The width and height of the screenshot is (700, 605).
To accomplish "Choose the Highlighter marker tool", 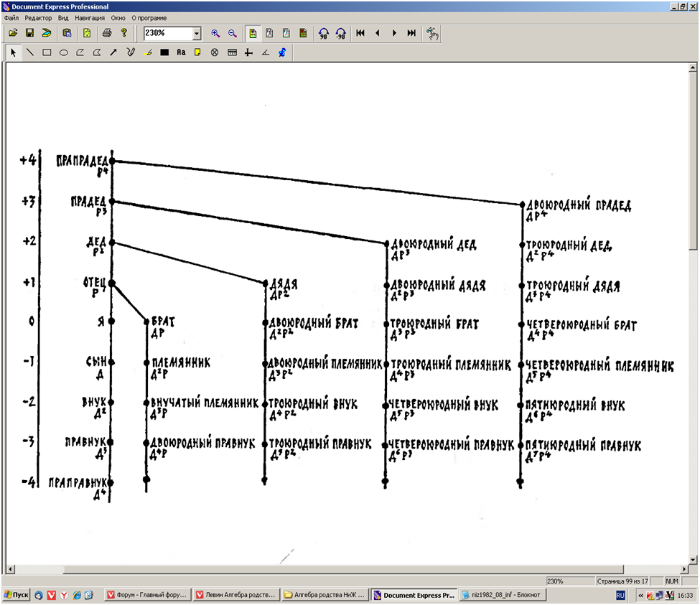I will [148, 52].
